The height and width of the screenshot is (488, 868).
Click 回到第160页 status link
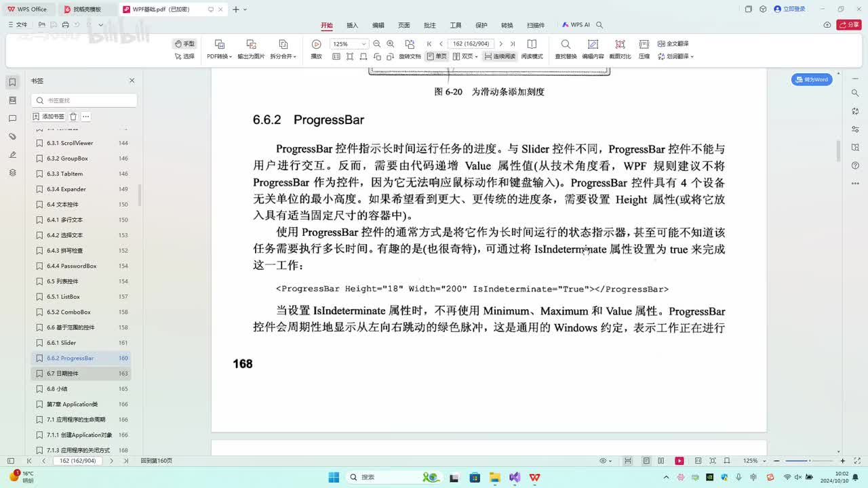pyautogui.click(x=157, y=461)
